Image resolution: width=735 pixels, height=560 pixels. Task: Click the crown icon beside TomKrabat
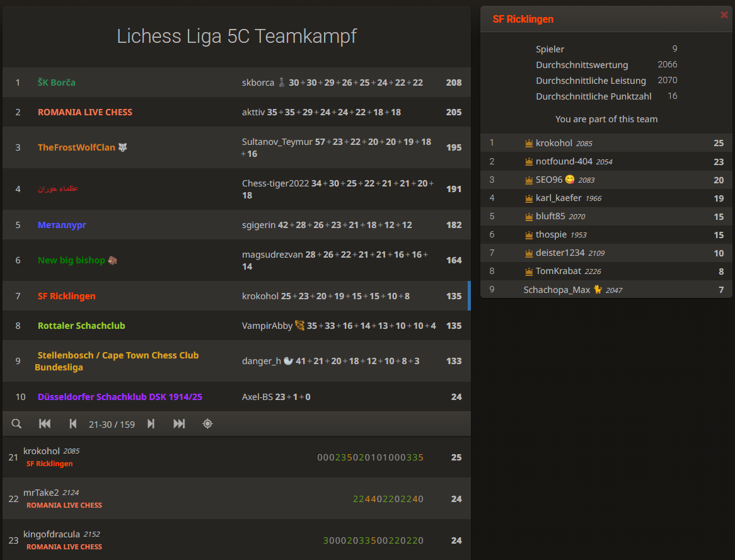click(x=529, y=271)
